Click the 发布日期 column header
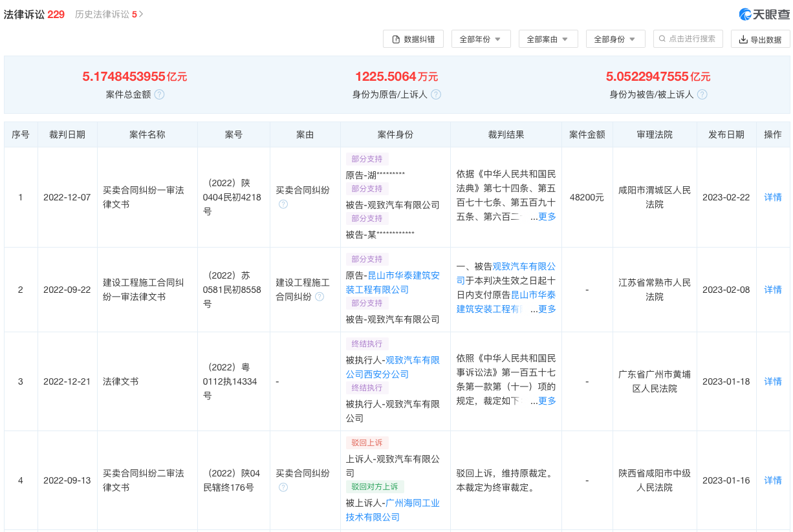The image size is (793, 532). coord(726,134)
